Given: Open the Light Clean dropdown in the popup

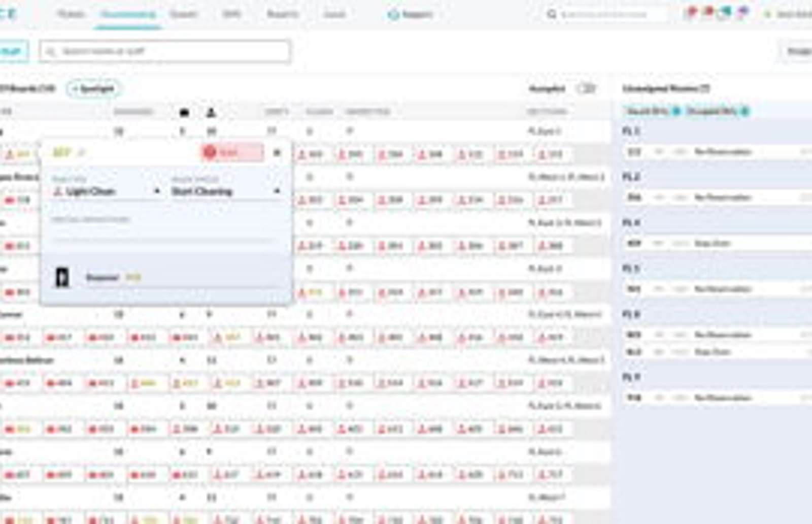Looking at the screenshot, I should (107, 191).
